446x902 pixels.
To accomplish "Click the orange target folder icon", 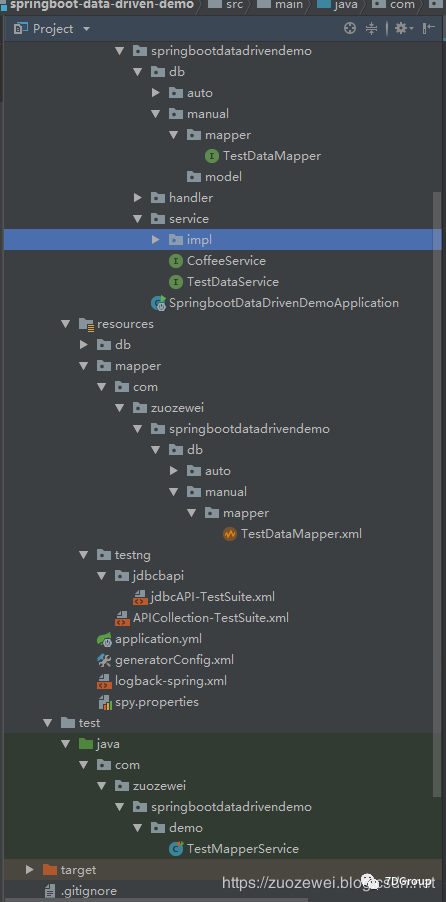I will tap(50, 870).
